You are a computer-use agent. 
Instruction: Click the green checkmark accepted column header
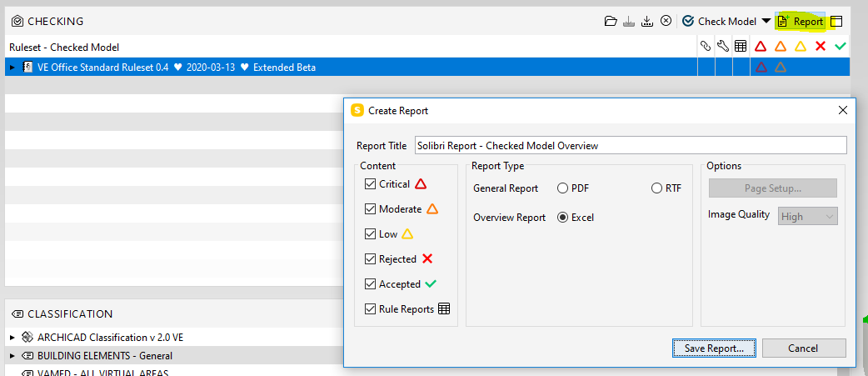click(x=841, y=47)
